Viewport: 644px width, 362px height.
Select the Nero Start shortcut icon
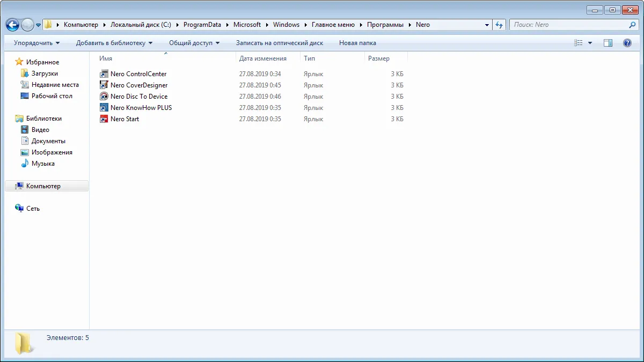coord(104,119)
